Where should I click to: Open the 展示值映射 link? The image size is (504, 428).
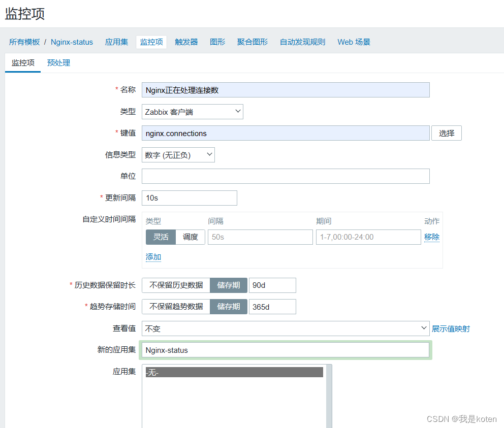coord(451,329)
